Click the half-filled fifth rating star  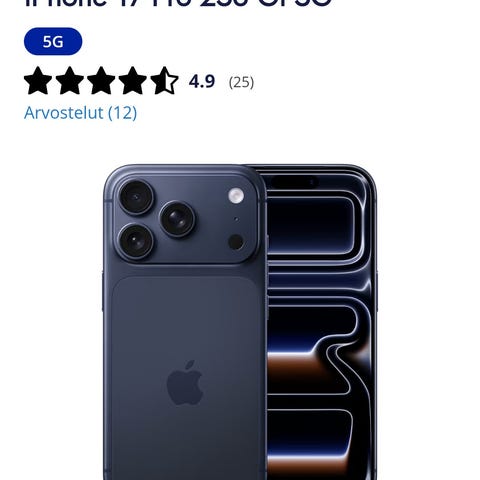(x=164, y=80)
